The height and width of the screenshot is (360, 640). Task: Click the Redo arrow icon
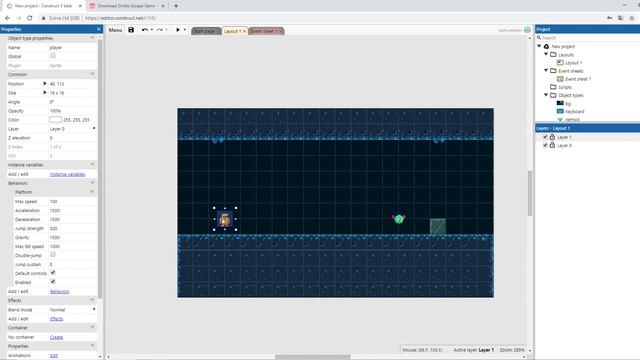pos(160,30)
